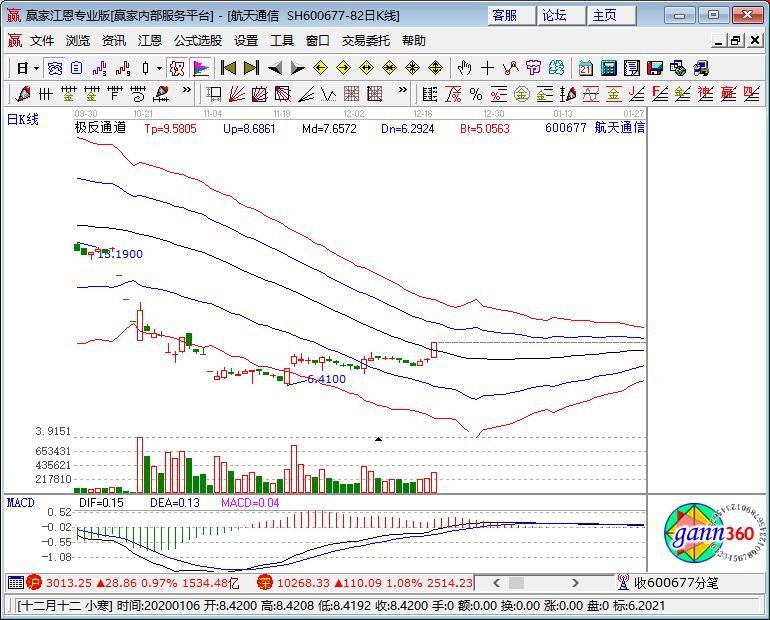Click the red F fan-lines icon
The image size is (770, 620).
tap(660, 94)
